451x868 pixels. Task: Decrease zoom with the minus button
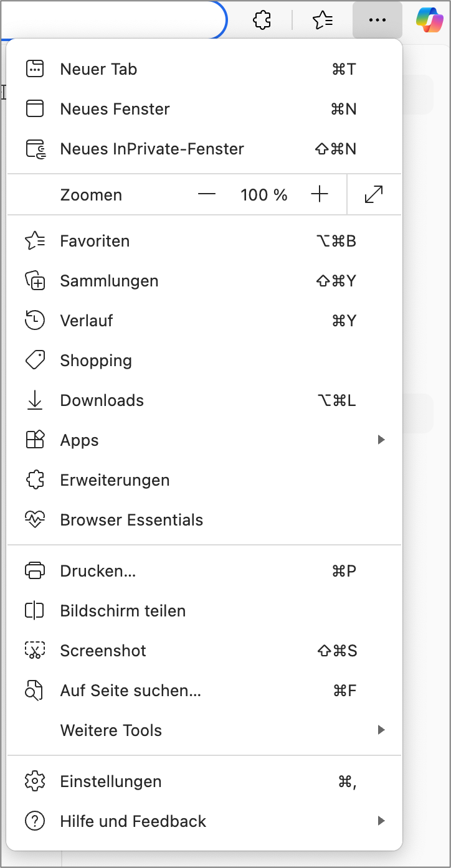coord(207,195)
